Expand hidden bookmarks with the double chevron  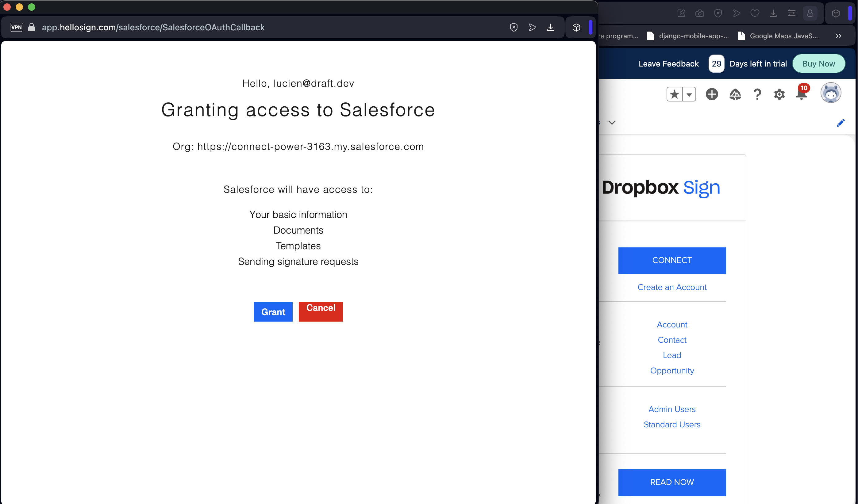tap(838, 36)
